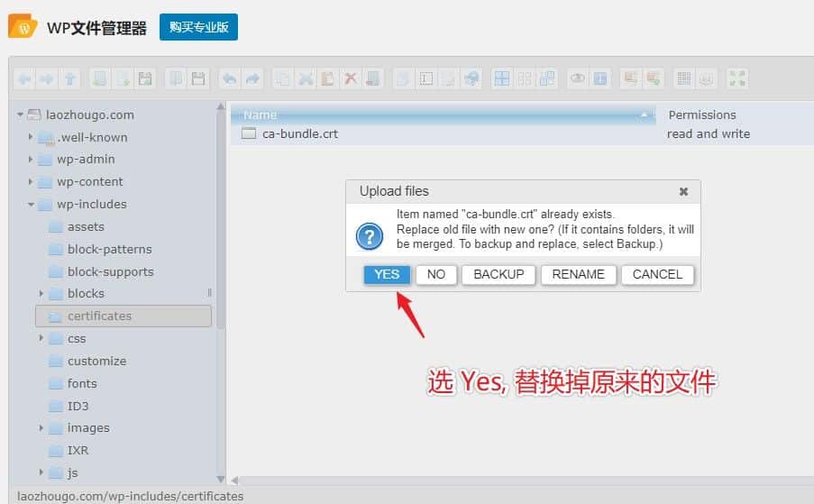Click the Empty folder toolbar icon
Screen dimensions: 814x504
[373, 79]
